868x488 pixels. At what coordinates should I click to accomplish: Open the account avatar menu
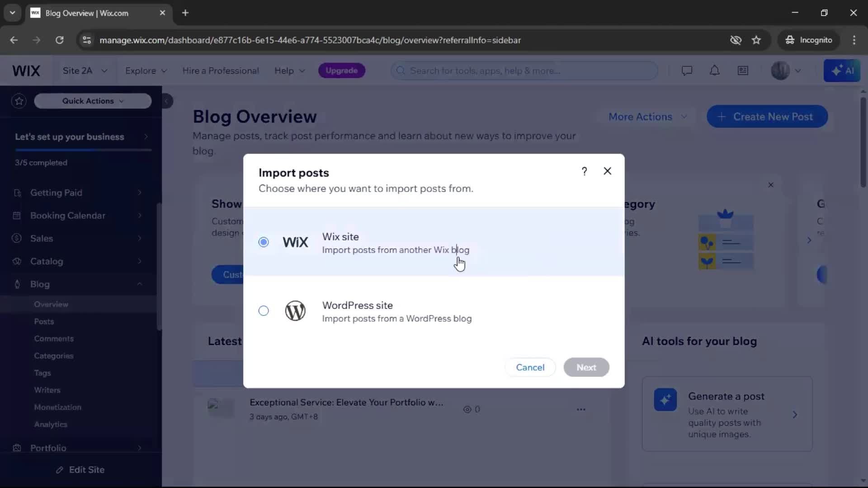click(x=786, y=70)
